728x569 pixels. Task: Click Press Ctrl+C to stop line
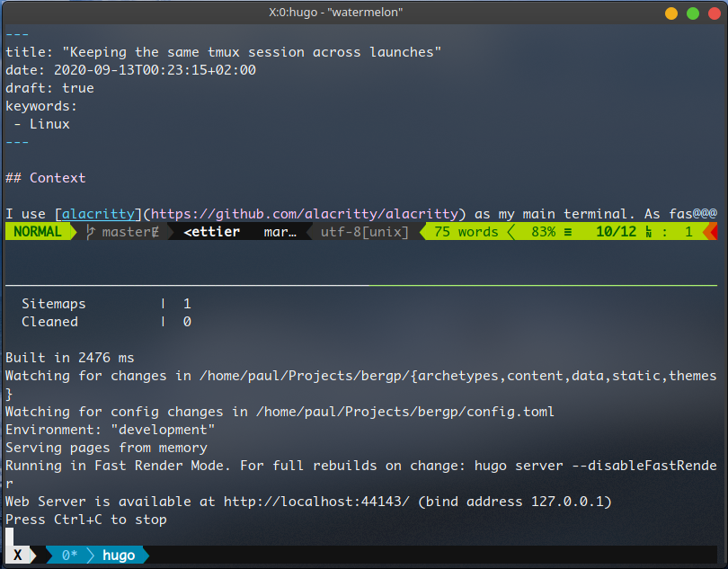click(86, 520)
